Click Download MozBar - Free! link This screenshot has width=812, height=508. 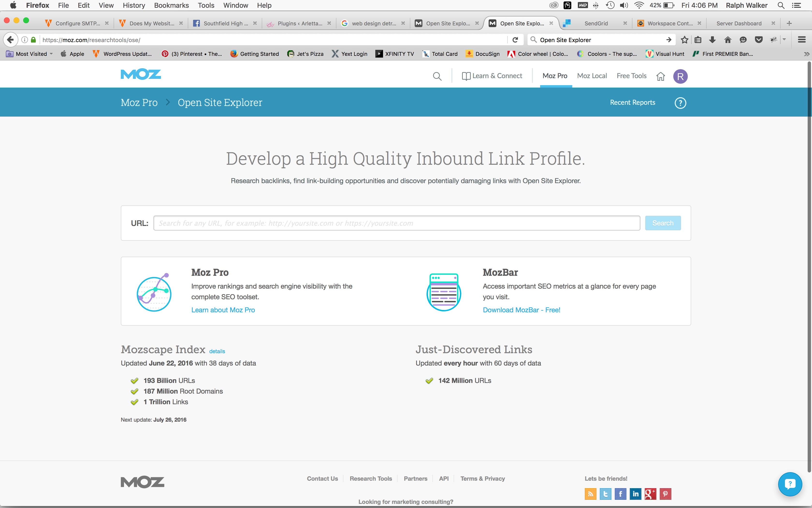tap(522, 310)
